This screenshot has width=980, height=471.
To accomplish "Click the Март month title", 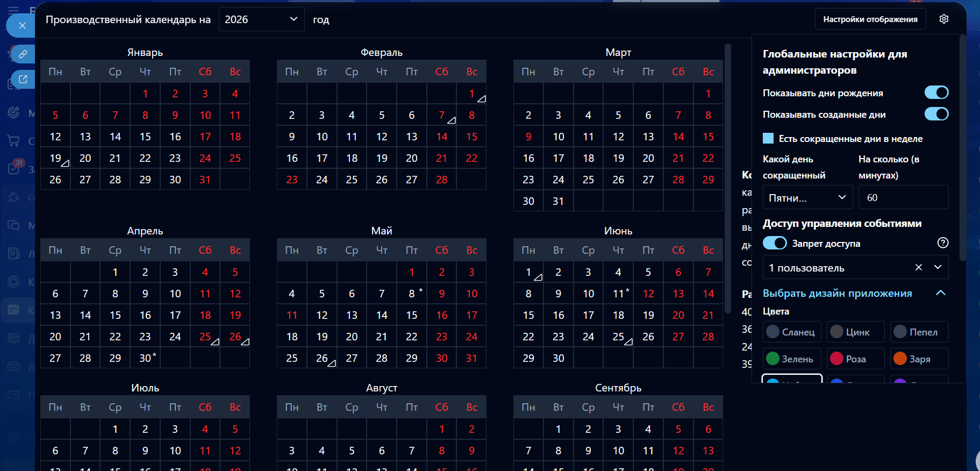I will tap(618, 52).
